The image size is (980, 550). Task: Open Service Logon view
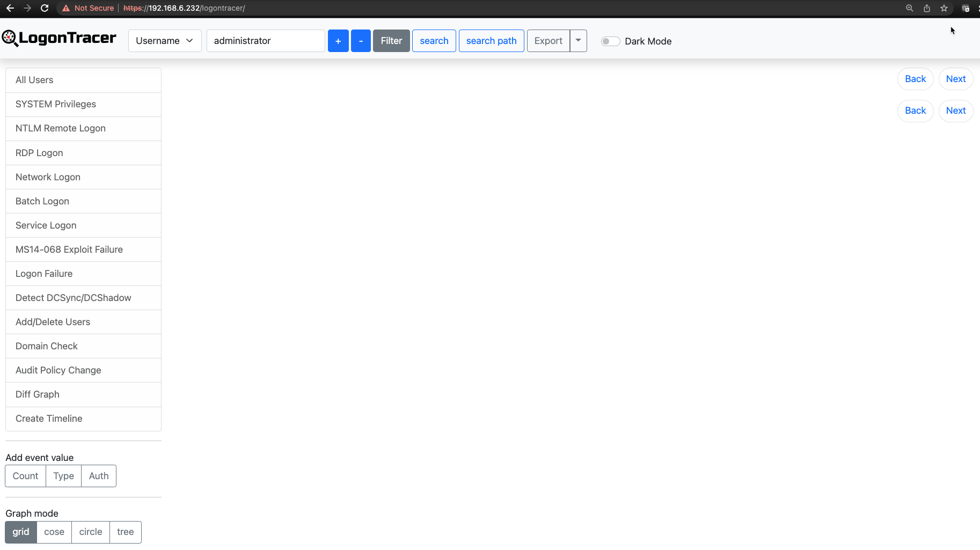coord(83,225)
